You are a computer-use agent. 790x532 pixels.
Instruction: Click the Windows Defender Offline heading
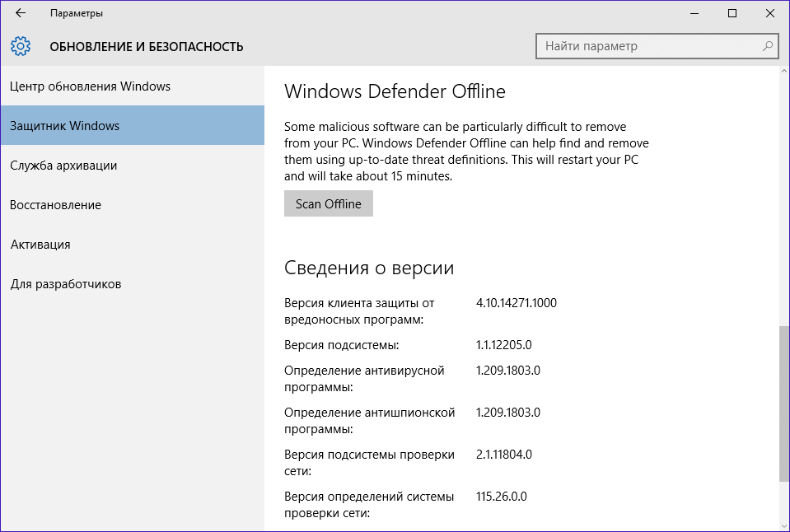(x=395, y=92)
